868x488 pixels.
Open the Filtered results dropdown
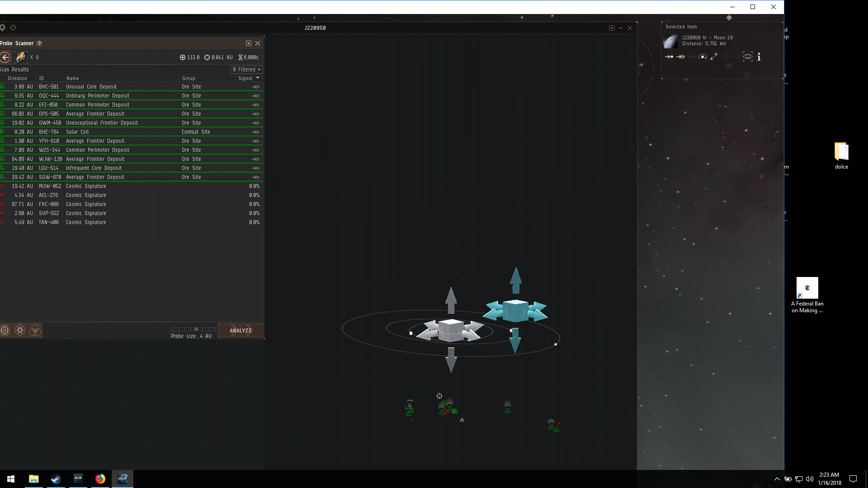coord(247,70)
